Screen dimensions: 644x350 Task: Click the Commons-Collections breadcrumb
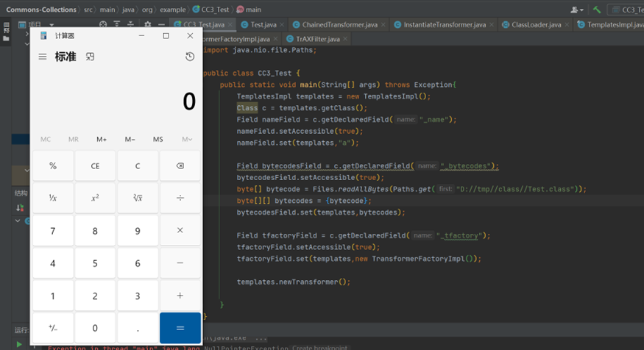tap(41, 10)
